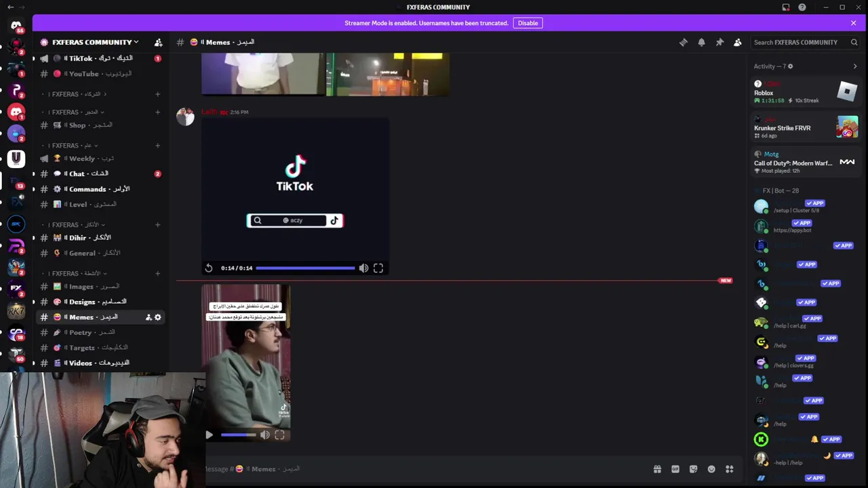Open the apps launcher icon
This screenshot has height=488, width=868.
(730, 469)
